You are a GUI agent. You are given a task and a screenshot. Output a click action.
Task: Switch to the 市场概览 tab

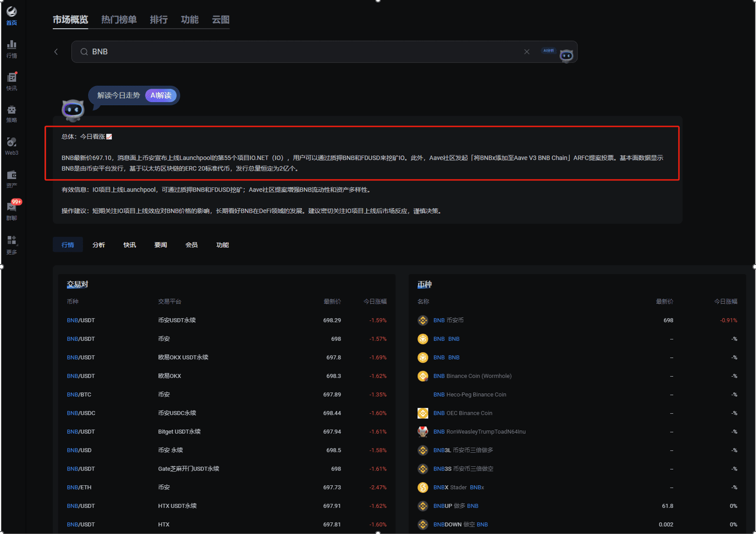[70, 20]
